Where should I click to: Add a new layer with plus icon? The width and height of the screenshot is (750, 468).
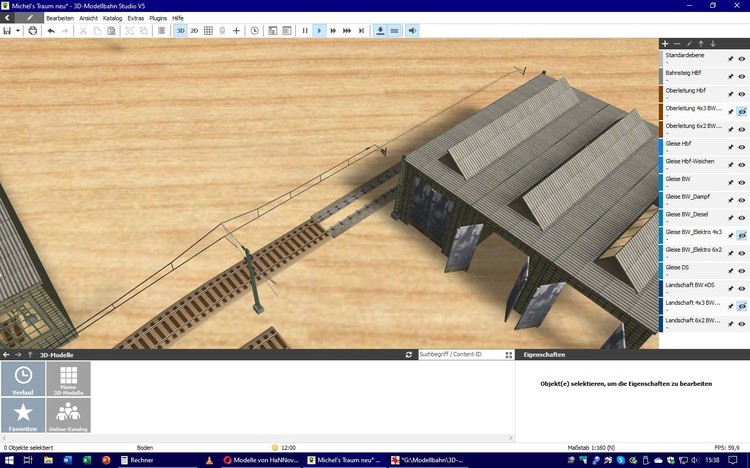click(665, 44)
